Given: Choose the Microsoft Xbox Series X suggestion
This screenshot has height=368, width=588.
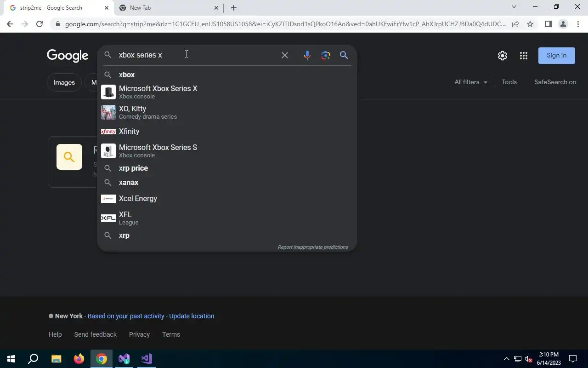Looking at the screenshot, I should [227, 92].
